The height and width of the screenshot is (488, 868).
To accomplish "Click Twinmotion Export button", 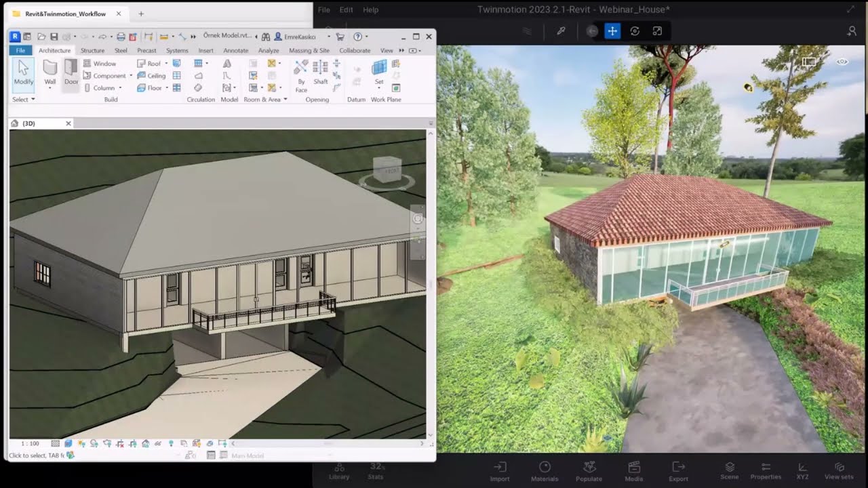I will (678, 471).
